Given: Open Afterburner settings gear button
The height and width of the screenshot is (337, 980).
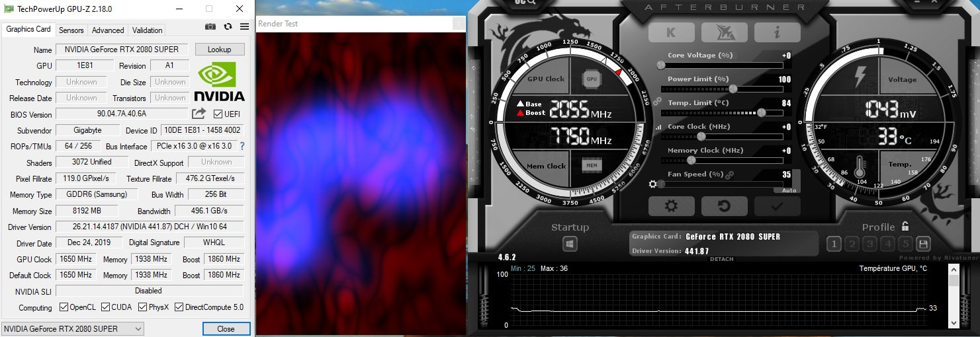Looking at the screenshot, I should (x=671, y=206).
